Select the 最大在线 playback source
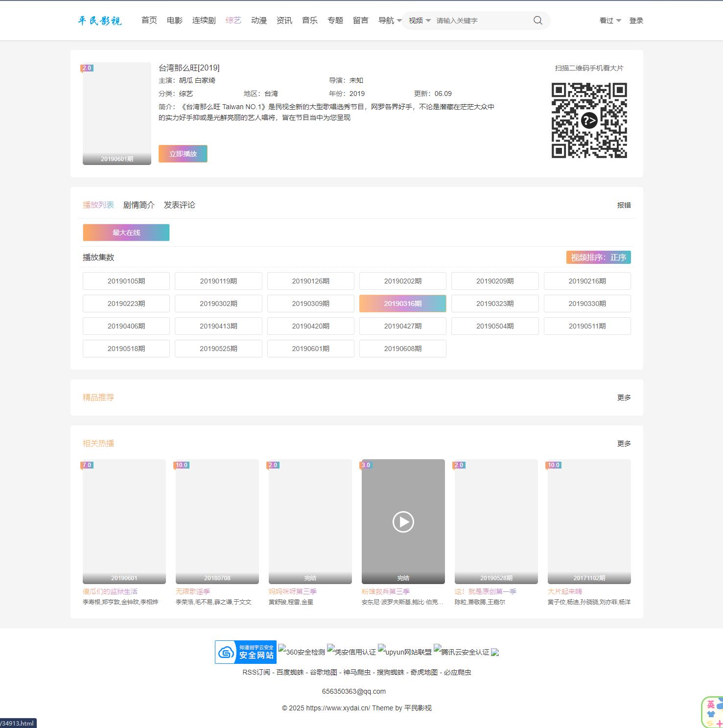 click(x=126, y=233)
